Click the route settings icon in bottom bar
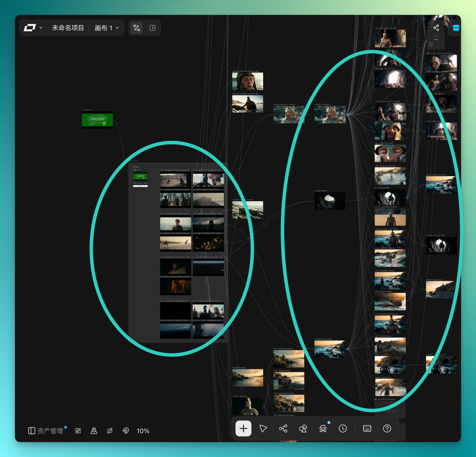The image size is (476, 457). pos(110,431)
